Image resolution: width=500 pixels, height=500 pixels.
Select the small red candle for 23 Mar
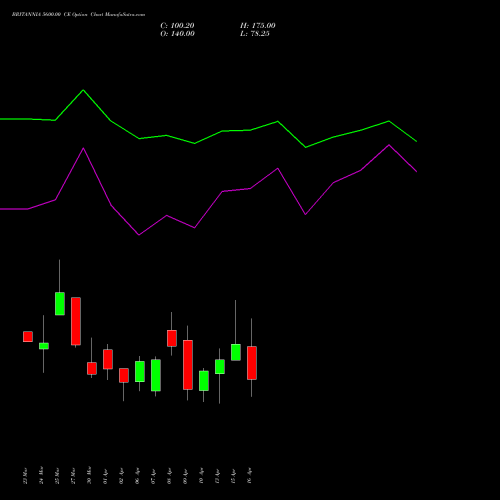(28, 336)
